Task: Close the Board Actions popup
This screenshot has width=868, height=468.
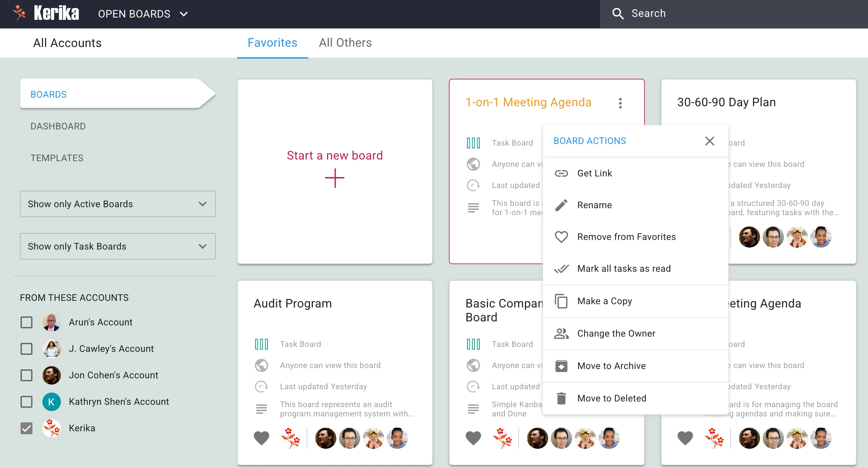Action: [710, 141]
